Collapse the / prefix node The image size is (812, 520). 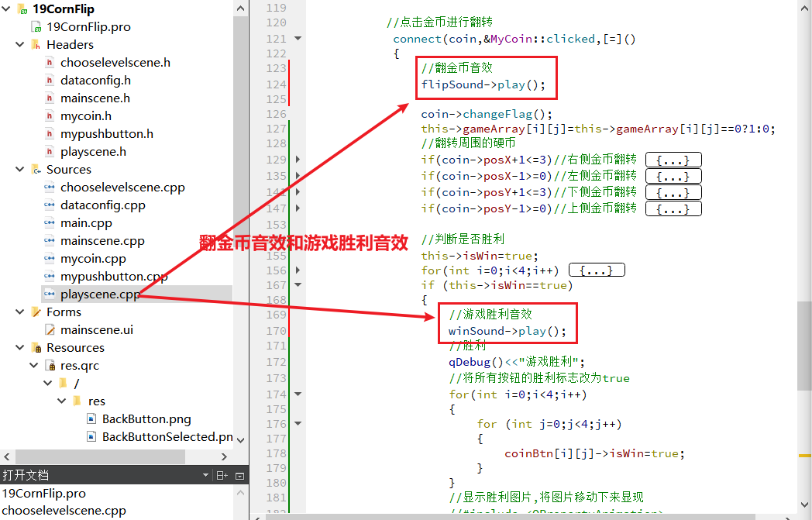point(48,384)
